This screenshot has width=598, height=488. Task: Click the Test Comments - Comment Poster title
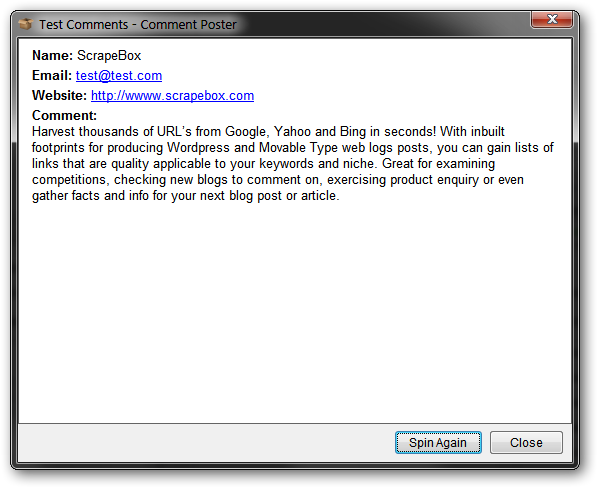coord(138,24)
